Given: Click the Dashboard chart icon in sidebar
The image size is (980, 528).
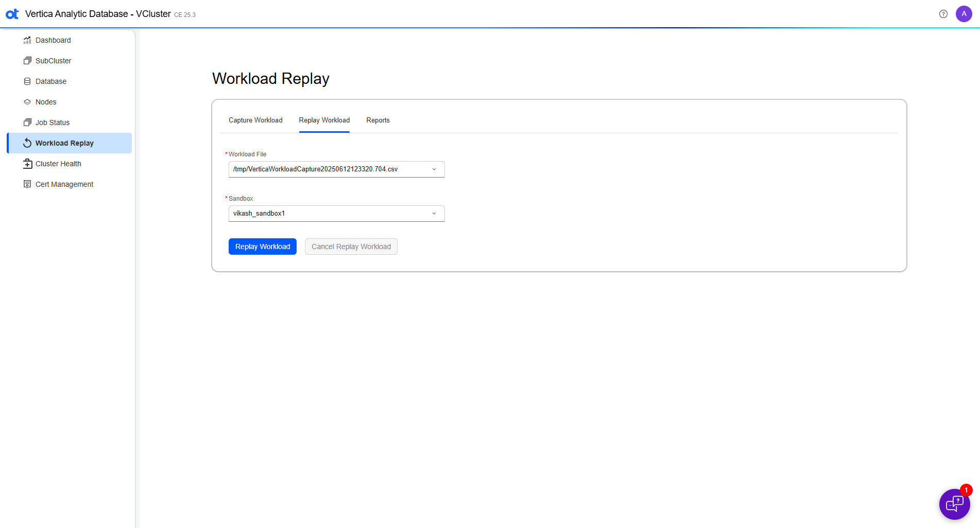Looking at the screenshot, I should [27, 40].
